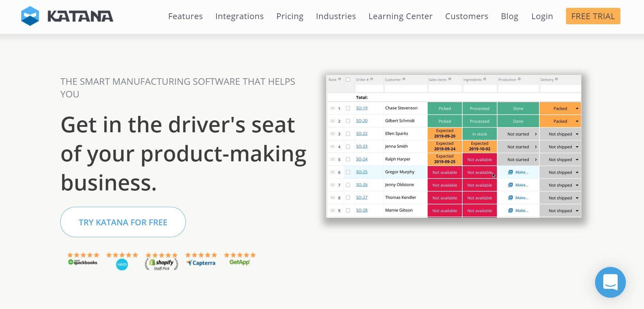This screenshot has width=644, height=309.
Task: Open Not shipped dropdown for Ralph Harper
Action: (x=577, y=160)
